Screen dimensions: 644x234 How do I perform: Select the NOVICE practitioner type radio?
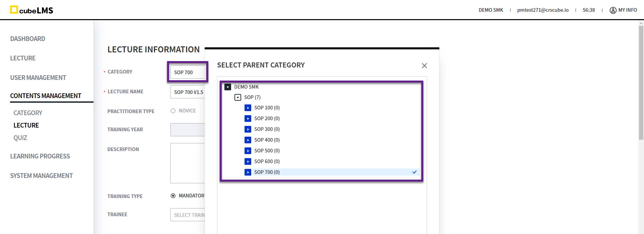[x=173, y=111]
